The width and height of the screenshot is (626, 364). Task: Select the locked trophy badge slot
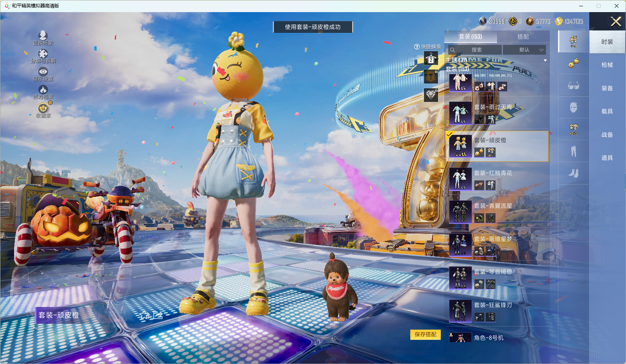tap(431, 77)
